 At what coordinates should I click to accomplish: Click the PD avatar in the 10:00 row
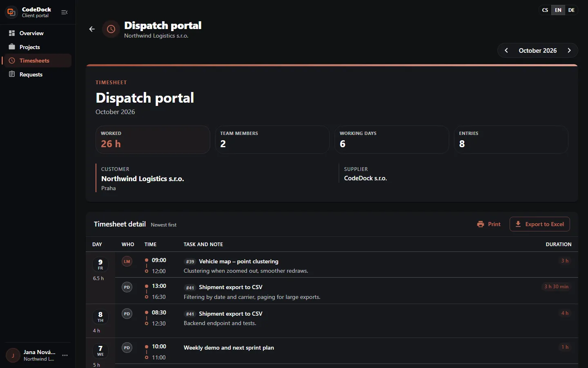(x=127, y=348)
